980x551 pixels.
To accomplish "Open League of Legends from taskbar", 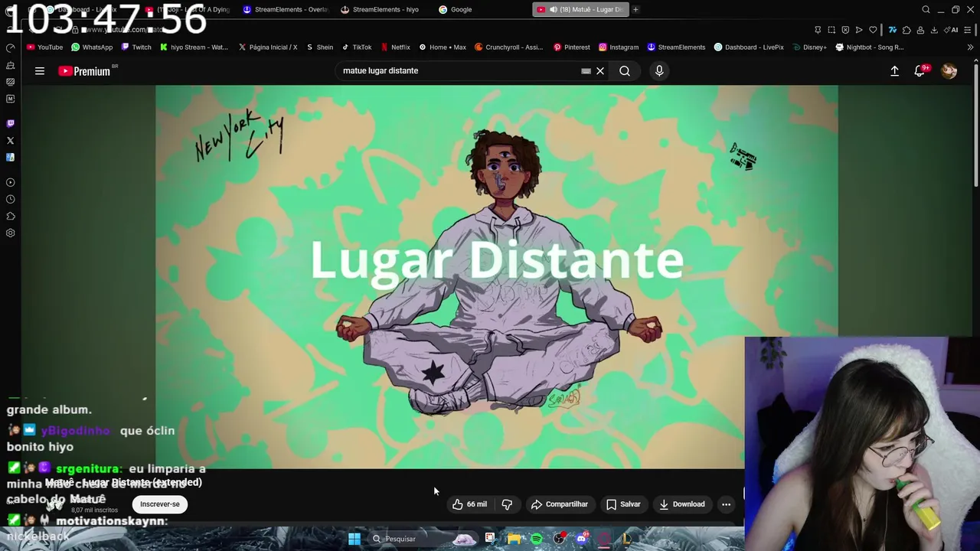I will tap(626, 539).
